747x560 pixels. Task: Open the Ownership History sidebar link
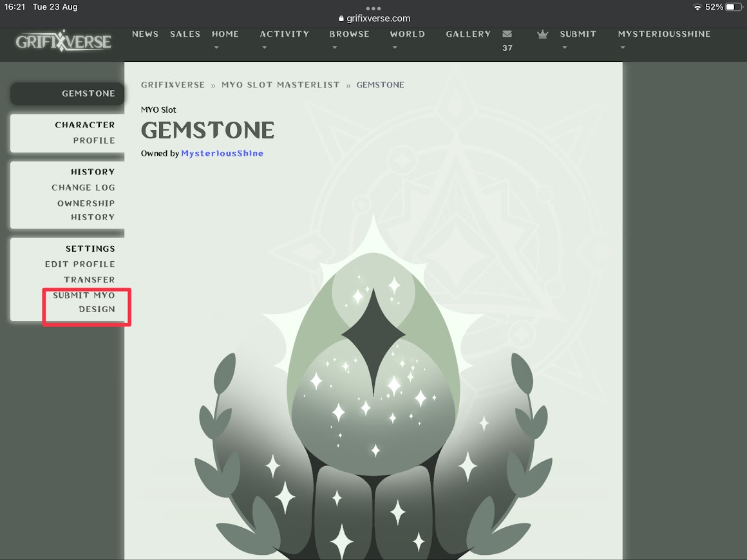[86, 210]
